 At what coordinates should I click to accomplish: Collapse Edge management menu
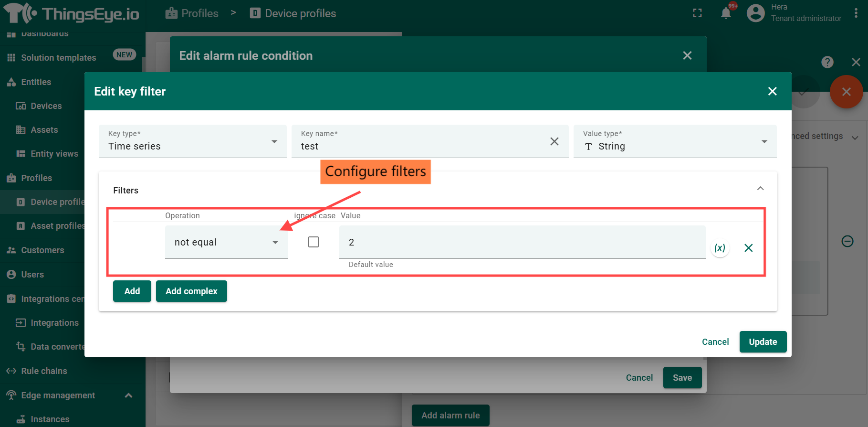(128, 395)
